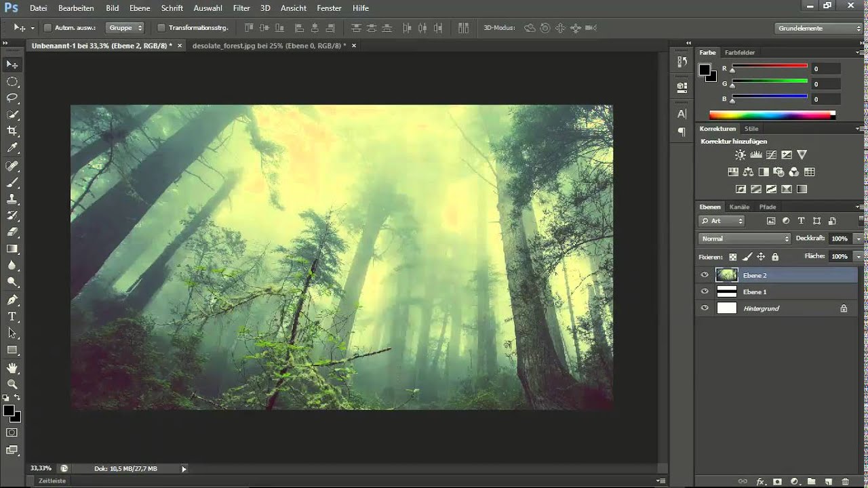The height and width of the screenshot is (488, 868).
Task: Open the layer style fx menu
Action: [760, 482]
